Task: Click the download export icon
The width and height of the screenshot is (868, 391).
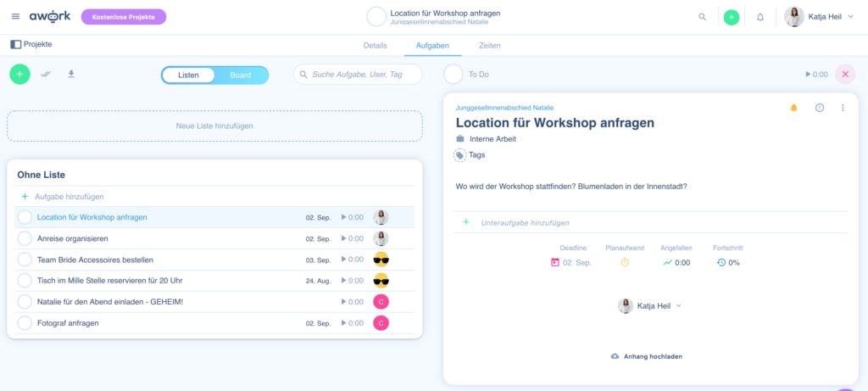Action: click(x=71, y=75)
